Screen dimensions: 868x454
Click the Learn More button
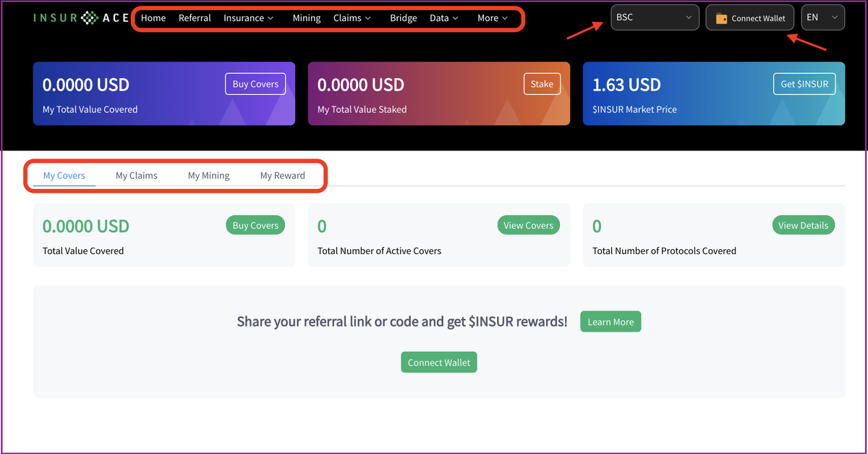[x=610, y=322]
